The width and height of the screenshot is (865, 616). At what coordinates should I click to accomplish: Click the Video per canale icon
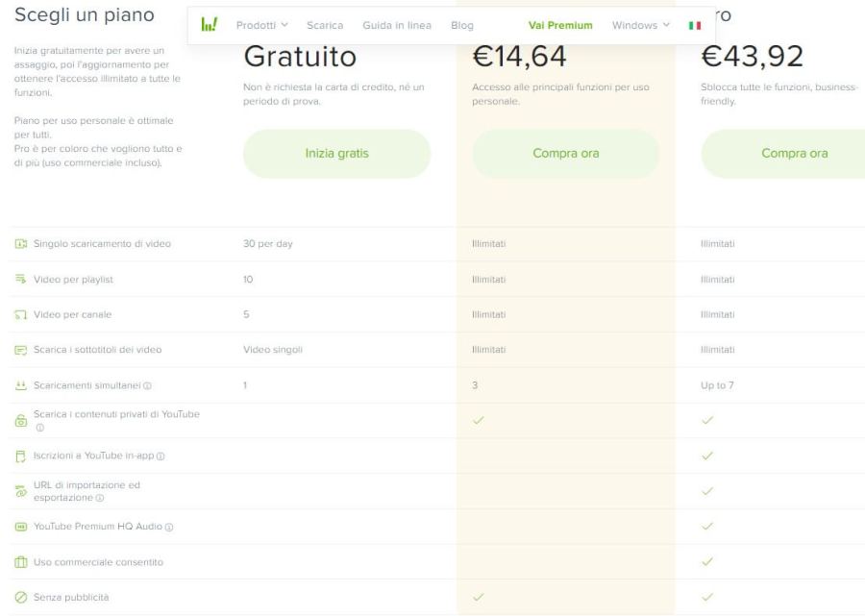point(21,314)
